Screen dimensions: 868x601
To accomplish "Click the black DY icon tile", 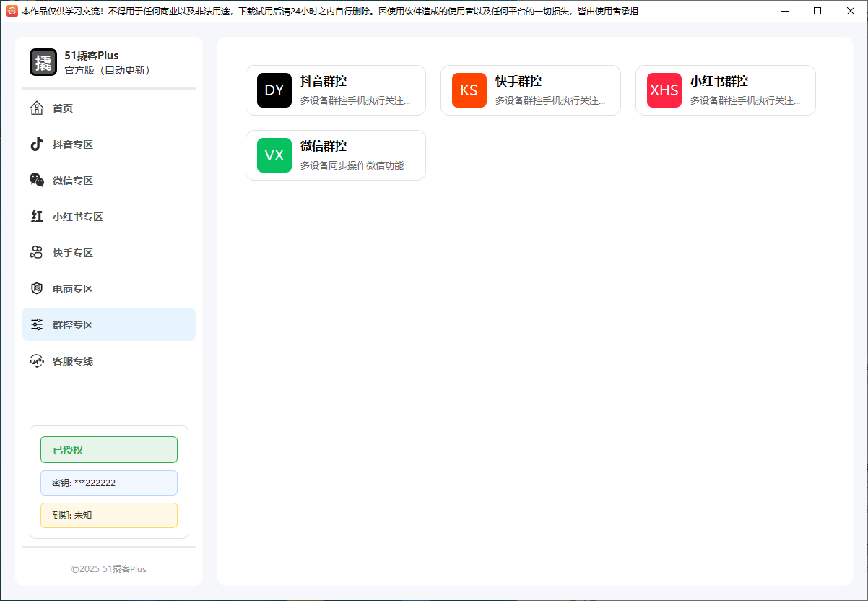I will pyautogui.click(x=274, y=90).
